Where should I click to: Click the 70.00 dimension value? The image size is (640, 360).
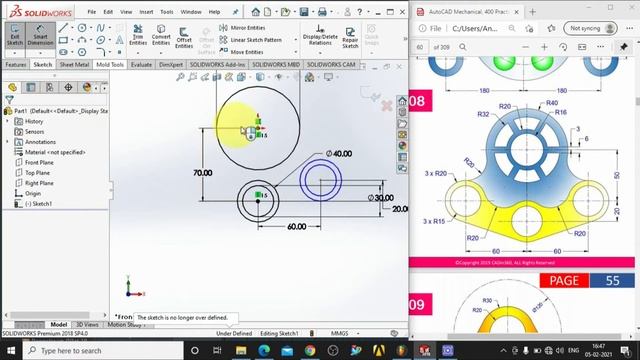[202, 173]
